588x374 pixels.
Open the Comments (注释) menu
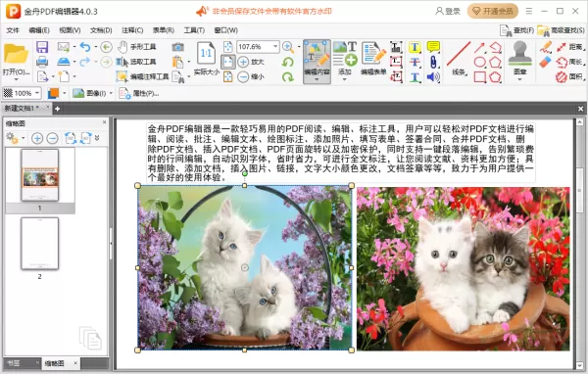click(132, 30)
